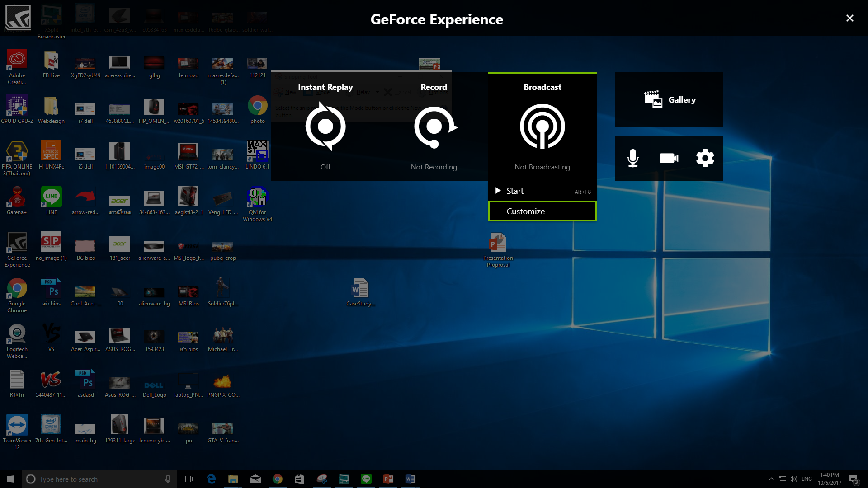Image resolution: width=868 pixels, height=488 pixels.
Task: Click the Cortana microphone in search box
Action: pos(168,479)
